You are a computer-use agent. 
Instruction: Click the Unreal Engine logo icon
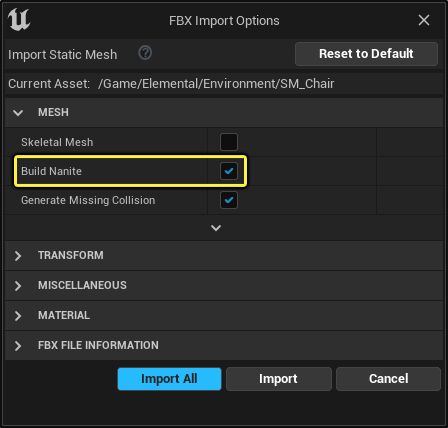point(19,20)
